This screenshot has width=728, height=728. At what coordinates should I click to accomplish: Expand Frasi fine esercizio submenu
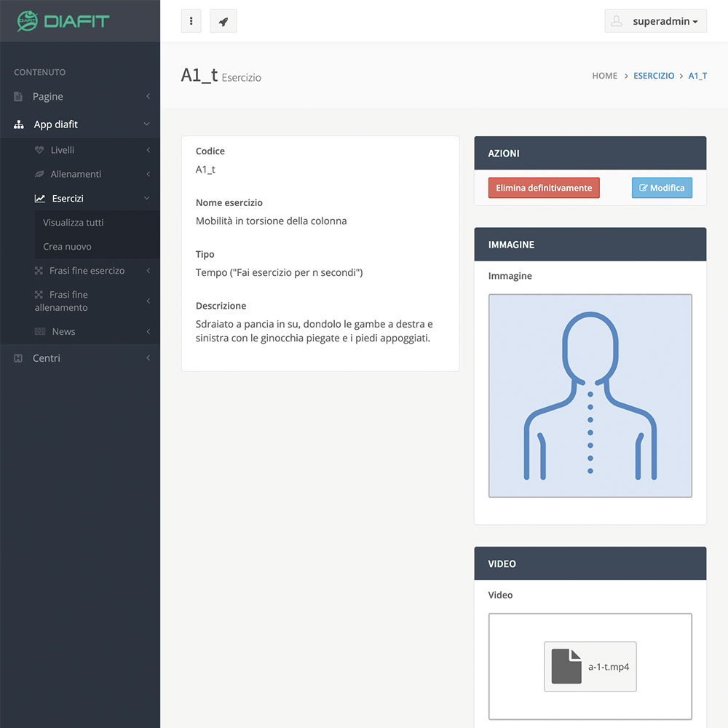point(87,271)
